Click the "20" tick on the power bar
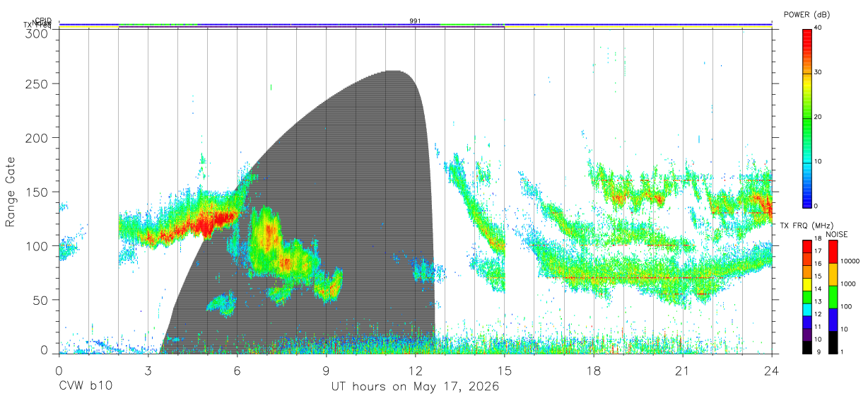The image size is (868, 401). point(817,117)
